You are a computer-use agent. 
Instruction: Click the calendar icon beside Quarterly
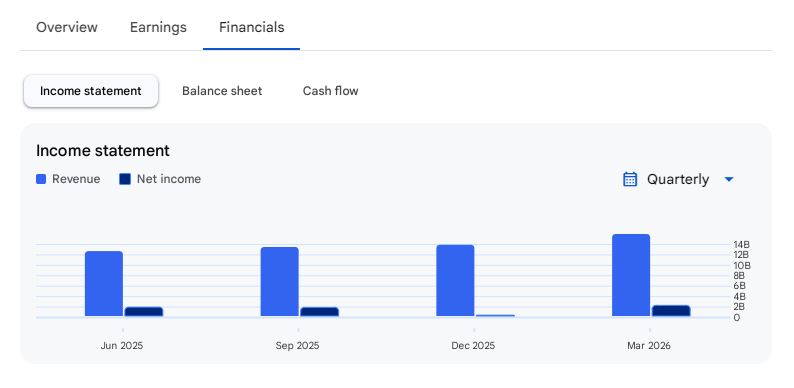click(630, 179)
